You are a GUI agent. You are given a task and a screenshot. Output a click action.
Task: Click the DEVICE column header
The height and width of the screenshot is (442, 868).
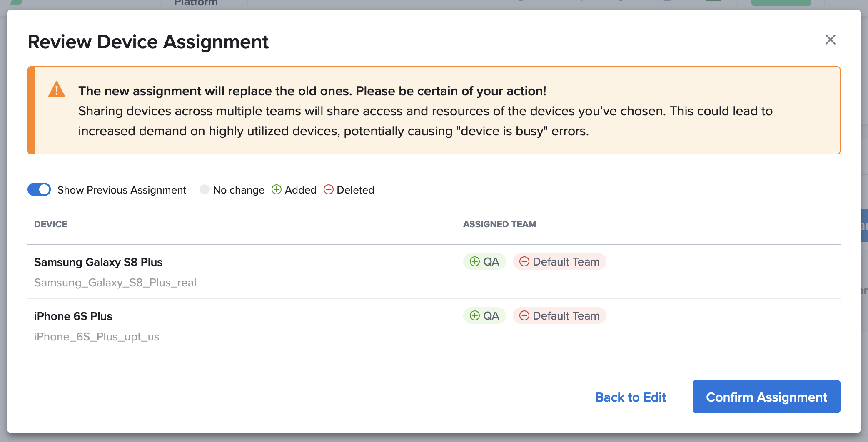point(50,224)
